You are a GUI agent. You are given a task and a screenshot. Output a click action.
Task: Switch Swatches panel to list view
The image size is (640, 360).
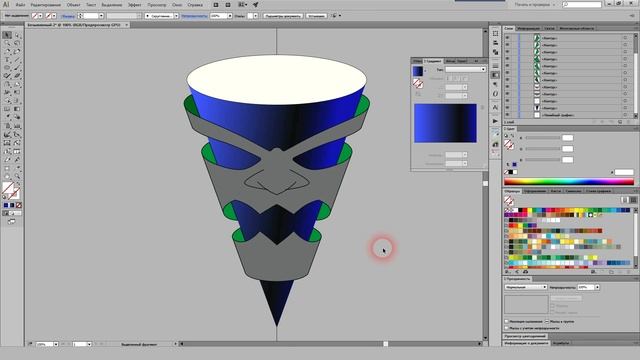coord(624,200)
